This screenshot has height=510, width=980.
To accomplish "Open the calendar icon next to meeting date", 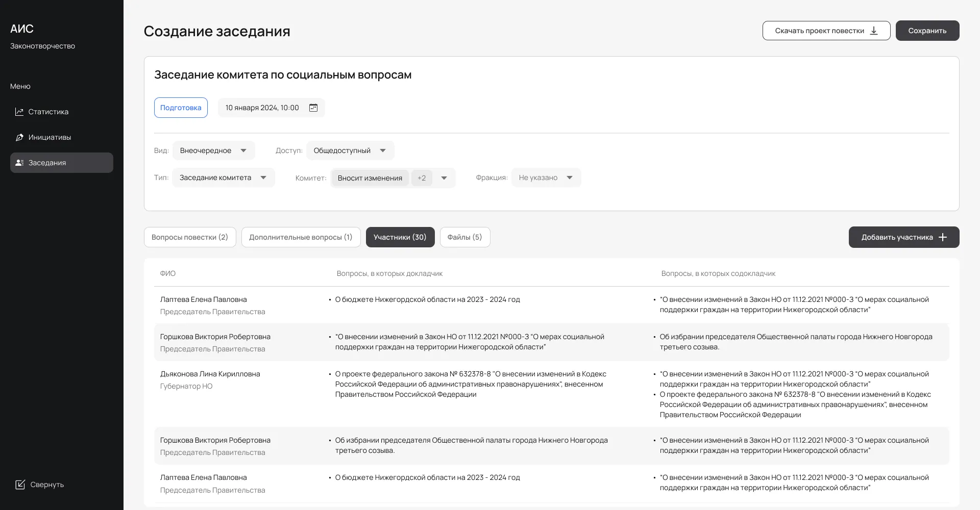I will point(313,108).
